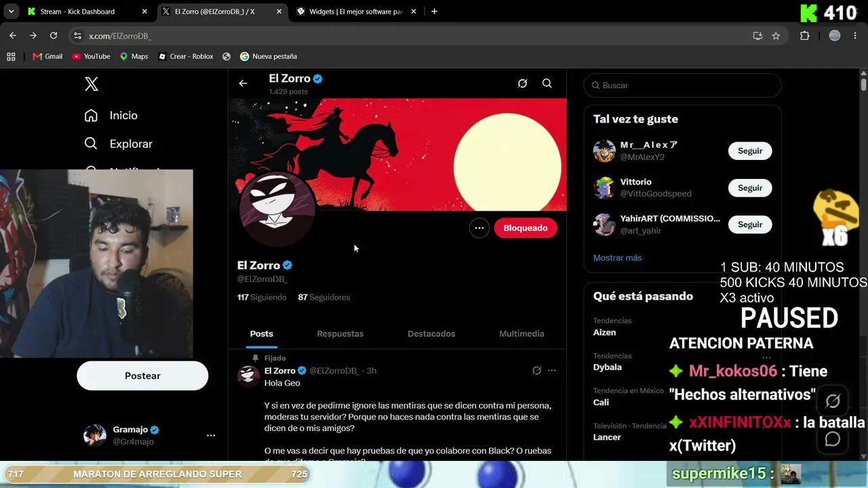Open Nueva pestaña bookmark
Screen dimensions: 868x488
(x=269, y=56)
